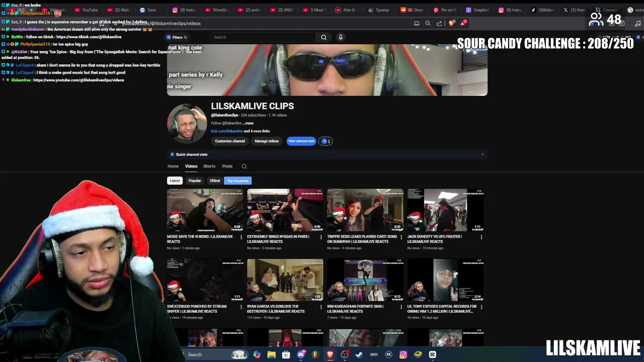Open the Home channel tab
Screen dimensions: 644x362
173,166
